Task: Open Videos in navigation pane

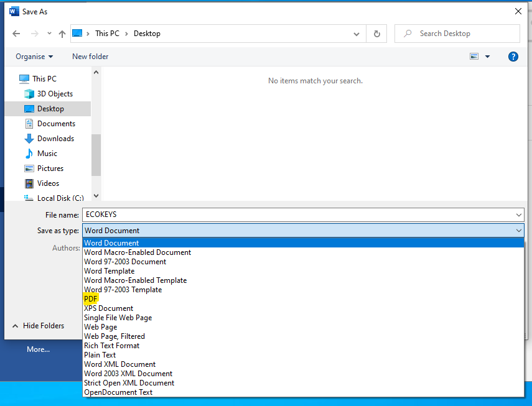Action: pos(48,183)
